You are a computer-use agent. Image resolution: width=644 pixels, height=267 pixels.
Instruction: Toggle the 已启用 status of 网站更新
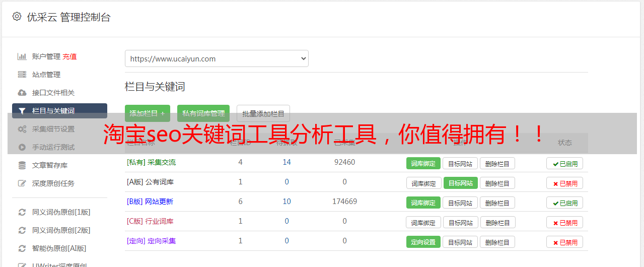(x=565, y=203)
